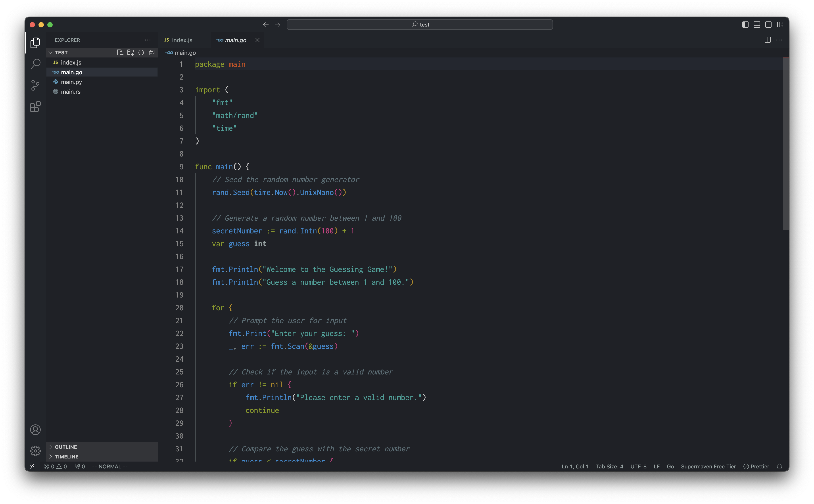
Task: Toggle the bottom panel visibility
Action: point(757,25)
